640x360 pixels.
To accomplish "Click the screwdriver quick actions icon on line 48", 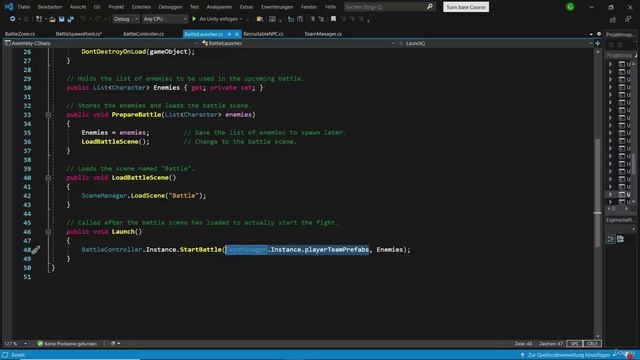I will tap(36, 249).
